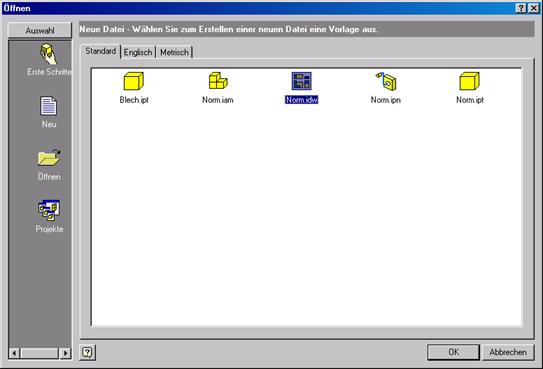Open the Projekte sidebar icon
Image resolution: width=543 pixels, height=369 pixels.
tap(49, 210)
